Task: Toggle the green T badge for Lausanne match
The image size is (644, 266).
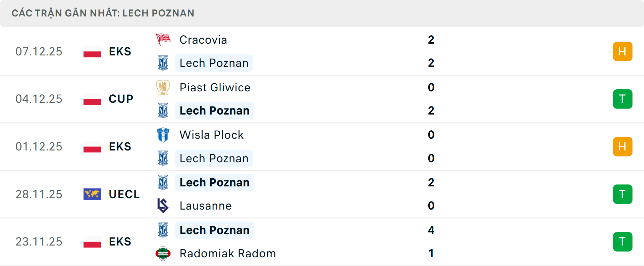Action: [623, 194]
